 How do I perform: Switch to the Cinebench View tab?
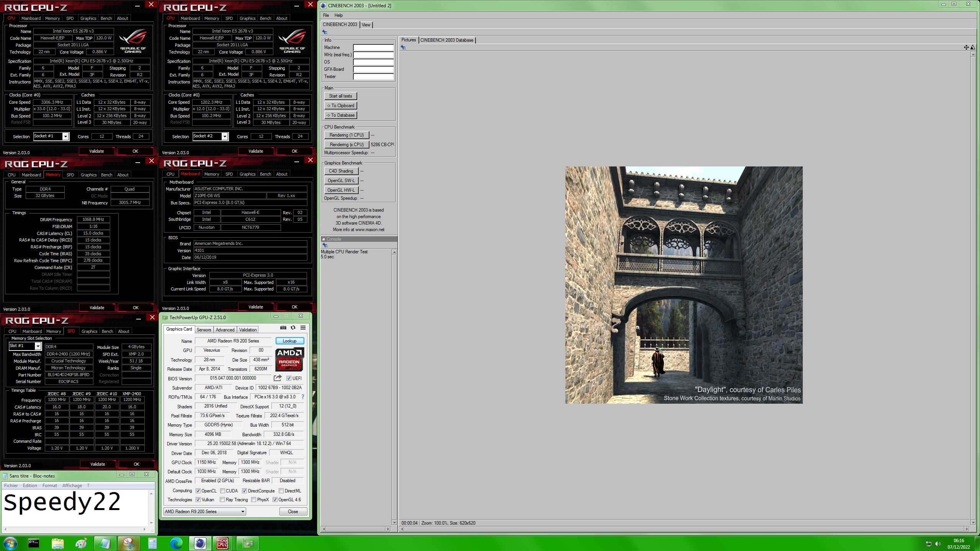tap(366, 25)
